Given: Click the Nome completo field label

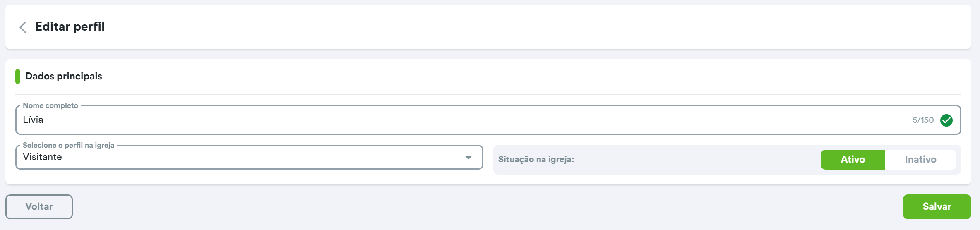Looking at the screenshot, I should [x=50, y=105].
